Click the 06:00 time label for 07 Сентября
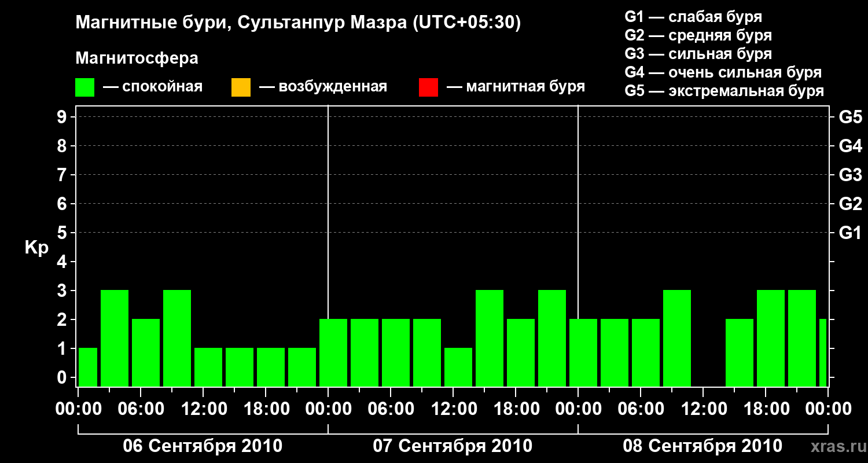Viewport: 868px width, 463px height. (391, 409)
